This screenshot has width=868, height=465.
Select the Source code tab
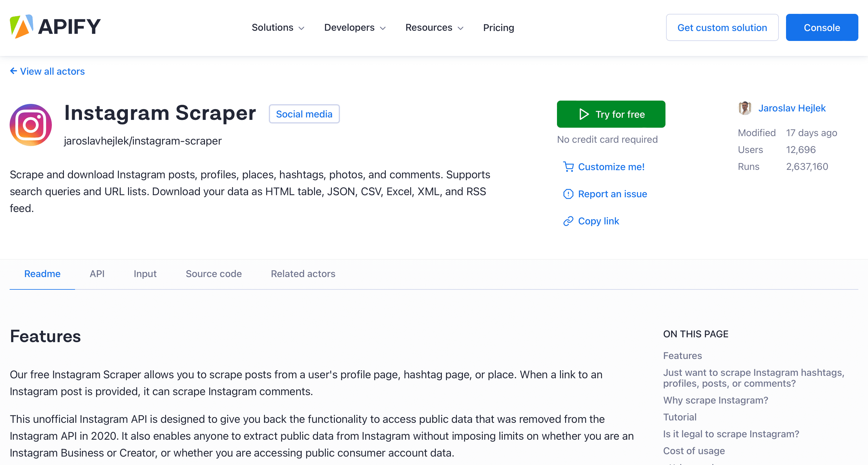(x=214, y=273)
